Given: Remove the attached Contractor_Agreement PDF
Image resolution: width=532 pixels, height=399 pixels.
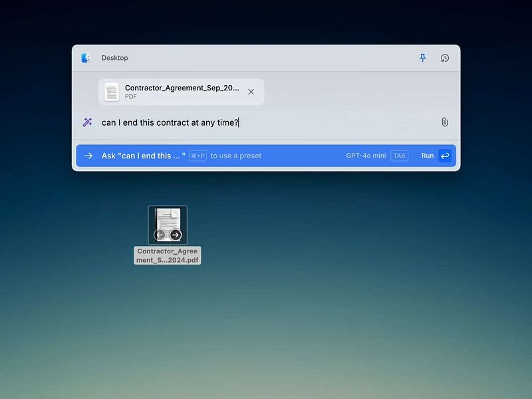Looking at the screenshot, I should pyautogui.click(x=251, y=92).
